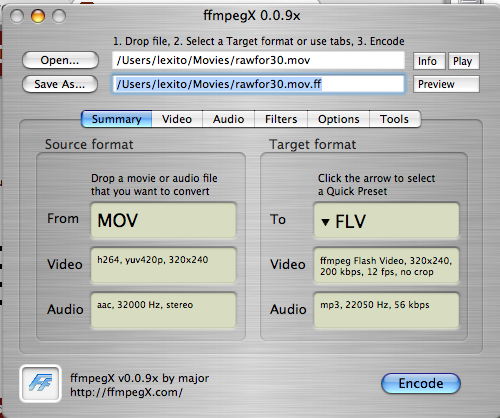Open the Audio tab
This screenshot has width=500, height=418.
coord(228,119)
